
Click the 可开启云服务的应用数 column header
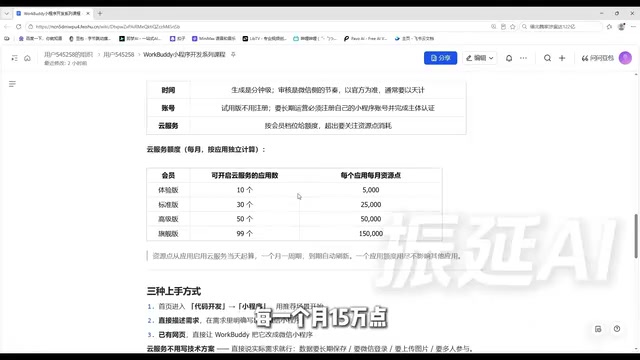244,176
